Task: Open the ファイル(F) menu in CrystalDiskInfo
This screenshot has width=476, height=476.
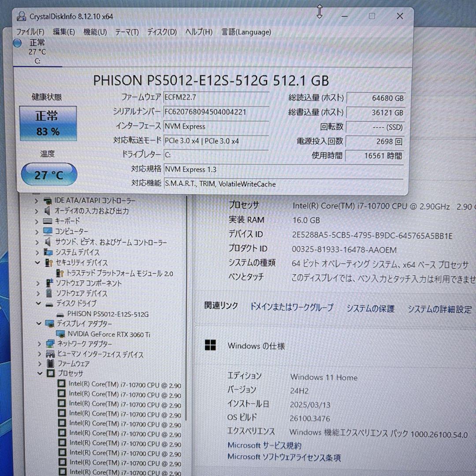Action: coord(30,32)
